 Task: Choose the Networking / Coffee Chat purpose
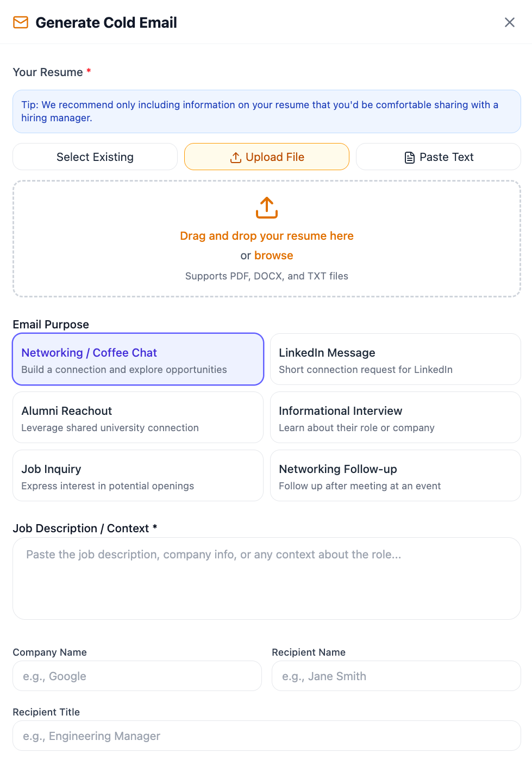point(138,359)
